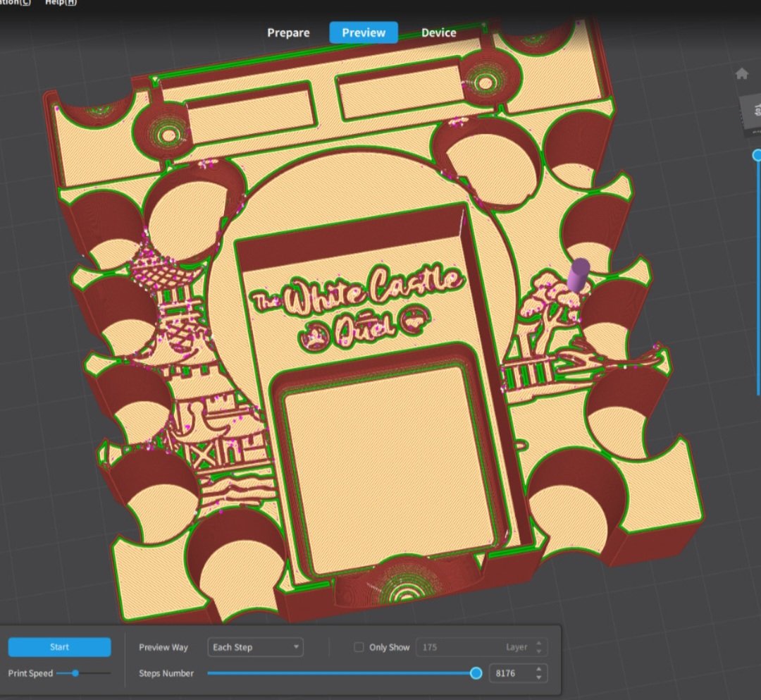
Task: Open the Device tab
Action: 439,32
